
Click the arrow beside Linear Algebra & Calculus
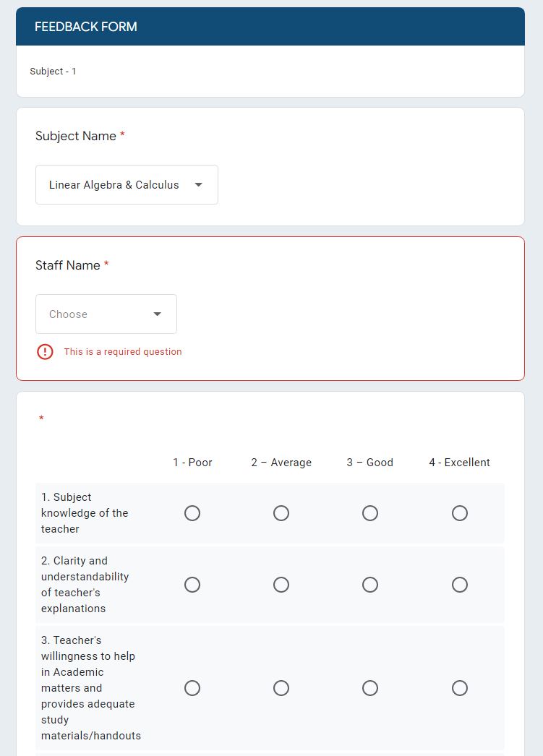coord(198,184)
